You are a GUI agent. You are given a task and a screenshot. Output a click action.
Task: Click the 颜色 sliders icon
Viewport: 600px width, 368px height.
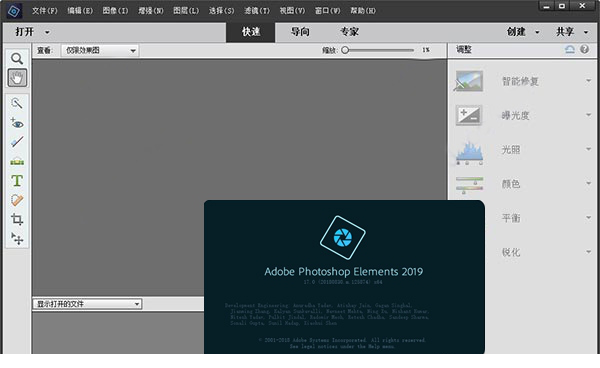click(469, 185)
